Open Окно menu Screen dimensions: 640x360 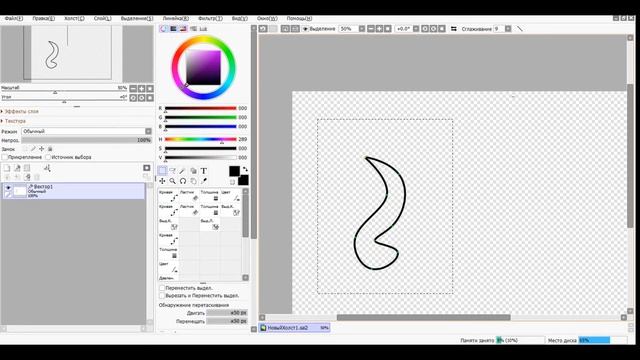click(267, 18)
